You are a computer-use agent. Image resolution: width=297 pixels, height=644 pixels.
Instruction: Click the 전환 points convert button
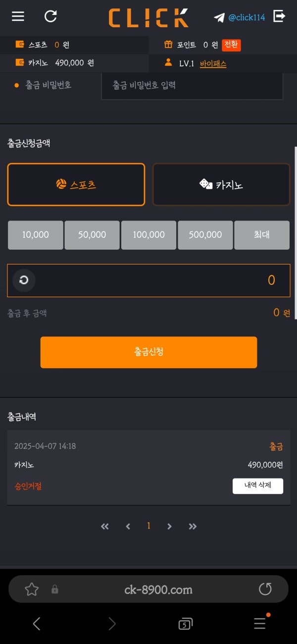(231, 45)
